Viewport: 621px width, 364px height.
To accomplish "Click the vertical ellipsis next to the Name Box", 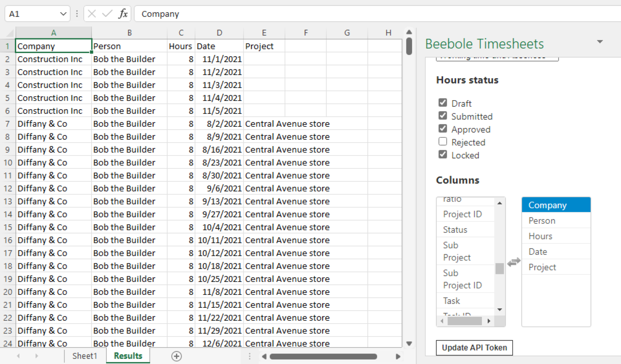I will (76, 13).
